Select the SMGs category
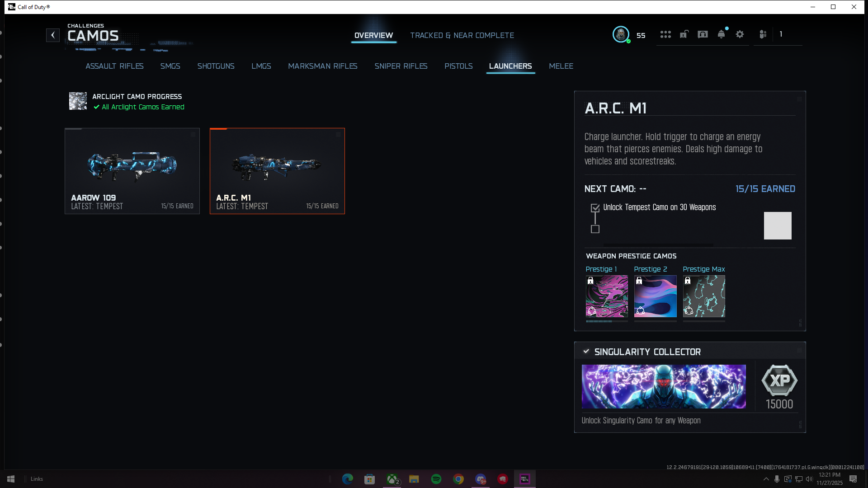868x488 pixels. [x=170, y=66]
